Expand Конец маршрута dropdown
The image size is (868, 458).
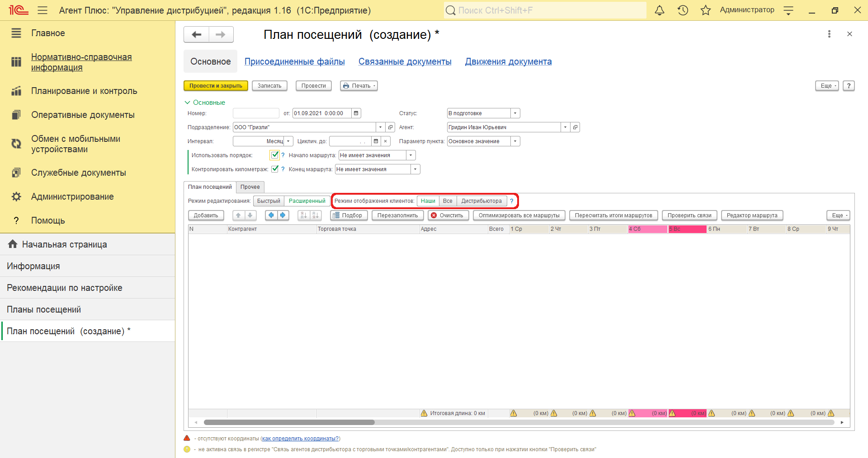pos(415,169)
